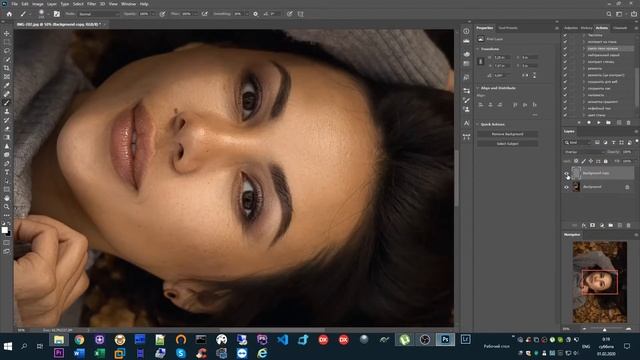Select the Crop tool
Viewport: 640px width, 360px height.
pos(7,68)
